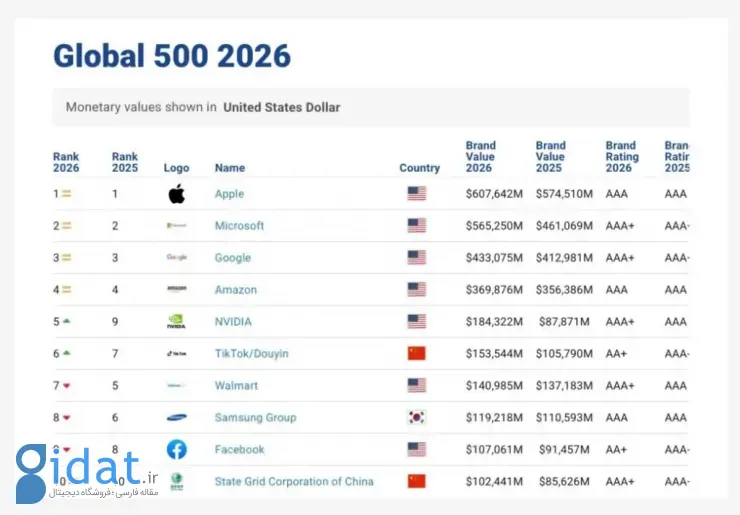Open the Apple brand name link
Viewport: 740px width, 515px height.
click(229, 194)
